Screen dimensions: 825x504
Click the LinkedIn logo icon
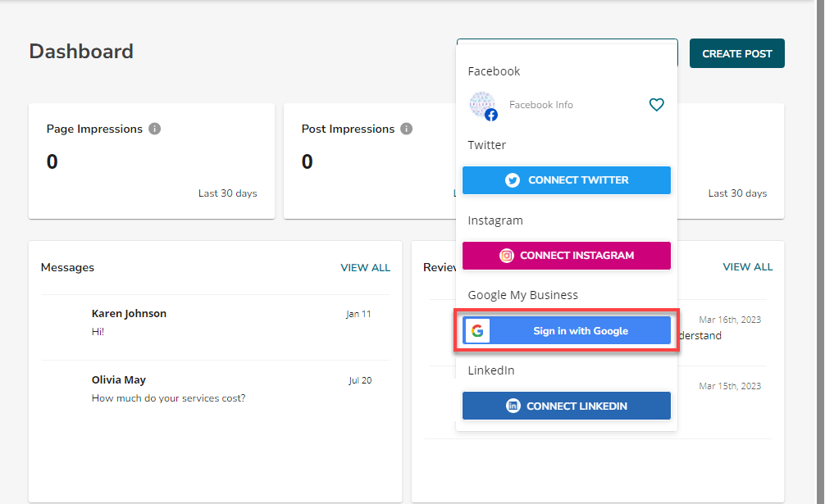tap(513, 406)
